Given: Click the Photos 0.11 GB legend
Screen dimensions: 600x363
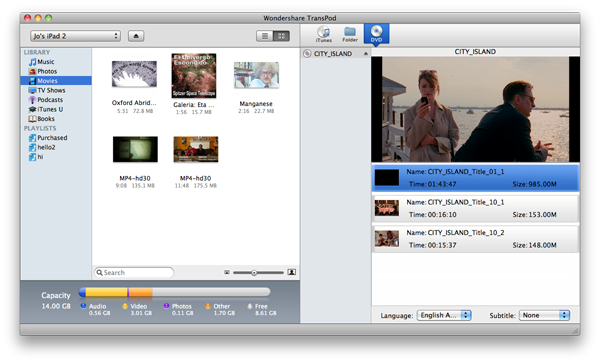Looking at the screenshot, I should (x=179, y=309).
